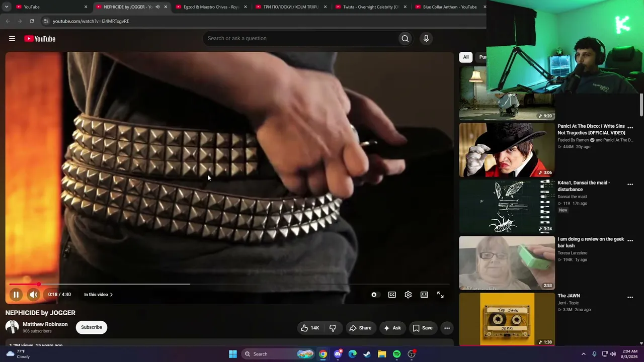Go back in browser history
Screen dimensions: 644x362
pyautogui.click(x=8, y=21)
